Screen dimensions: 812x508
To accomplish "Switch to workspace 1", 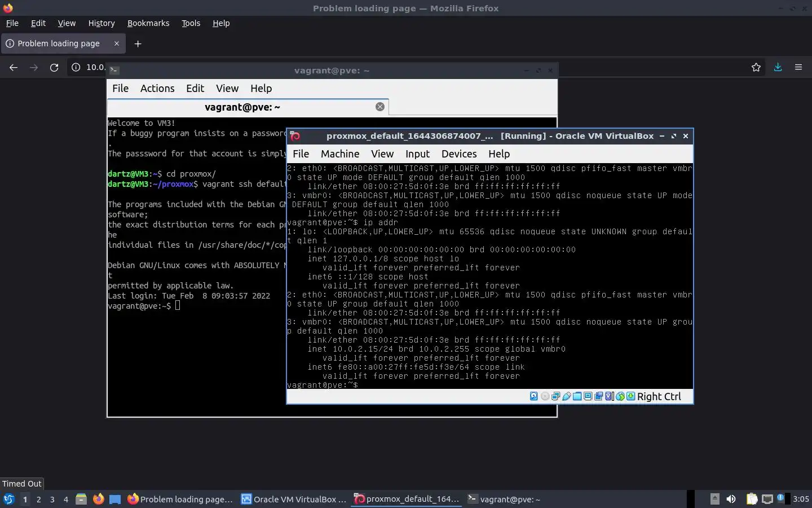I will pos(25,499).
